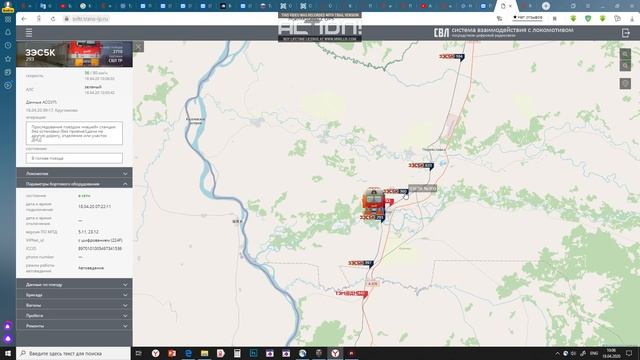Zoom out on the map
The height and width of the screenshot is (360, 640).
pos(625,66)
